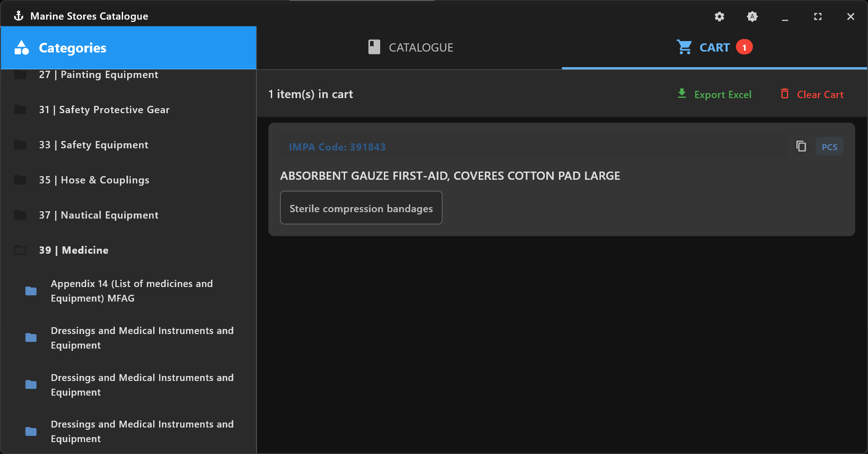Click the cart badge showing 1
Viewport: 868px width, 454px height.
point(744,47)
